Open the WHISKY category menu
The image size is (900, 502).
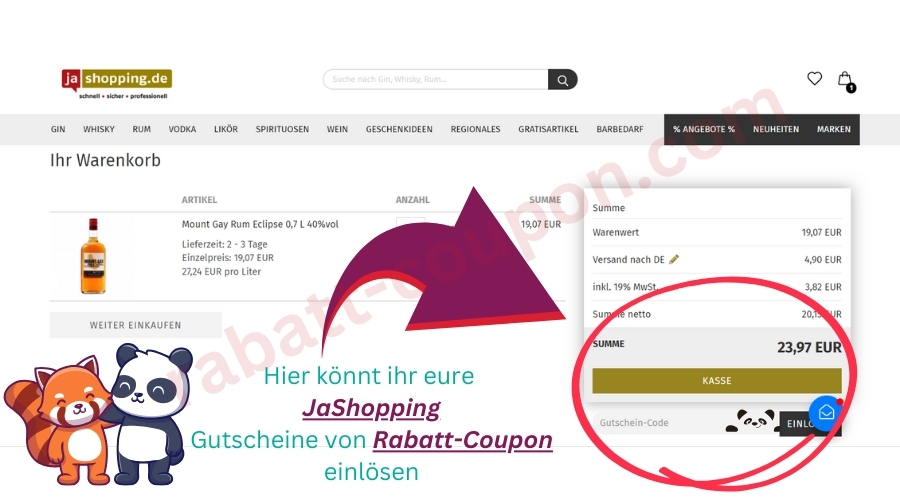point(99,129)
